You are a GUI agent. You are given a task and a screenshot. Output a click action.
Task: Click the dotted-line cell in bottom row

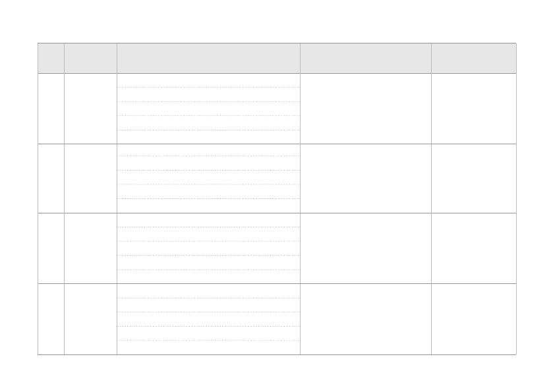point(209,319)
